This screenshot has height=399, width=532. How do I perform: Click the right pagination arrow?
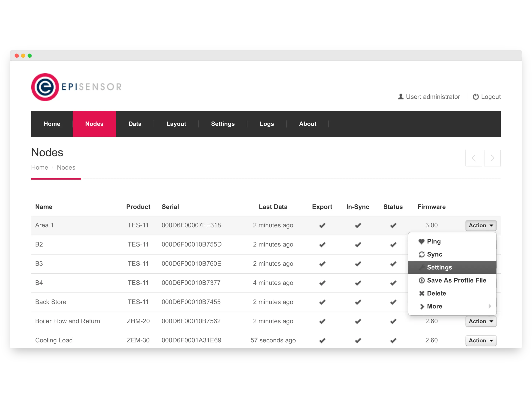click(492, 158)
